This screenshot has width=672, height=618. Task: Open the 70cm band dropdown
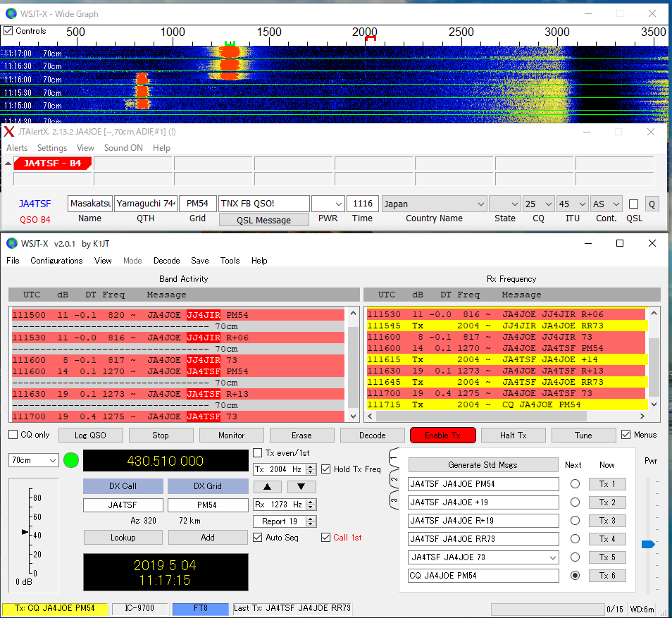coord(33,460)
